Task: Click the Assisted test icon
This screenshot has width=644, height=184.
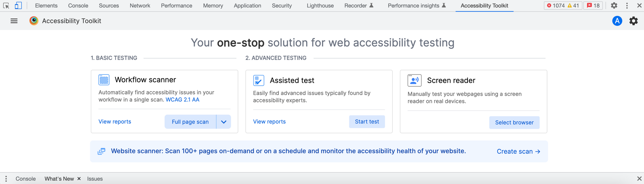Action: pyautogui.click(x=259, y=81)
